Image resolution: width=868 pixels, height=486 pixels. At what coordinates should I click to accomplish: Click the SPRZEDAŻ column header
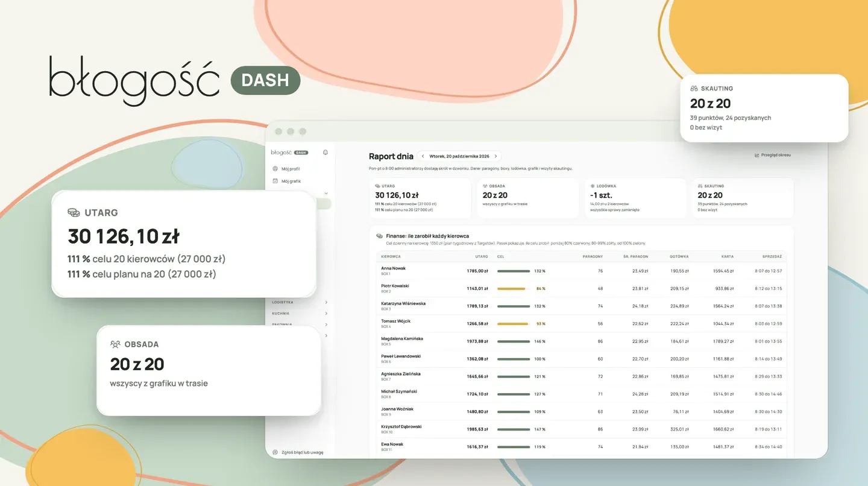pos(772,256)
